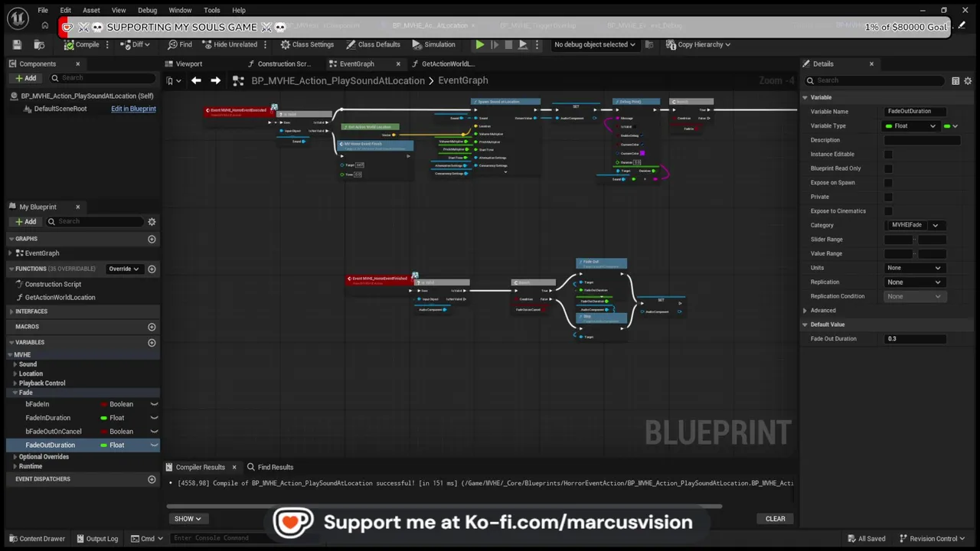Open the Diff tool in the toolbar
The image size is (980, 551).
click(137, 44)
